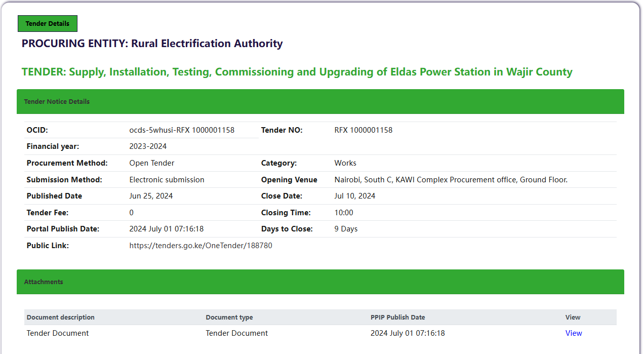The height and width of the screenshot is (354, 644).
Task: Click the Procurement Method label
Action: click(67, 163)
